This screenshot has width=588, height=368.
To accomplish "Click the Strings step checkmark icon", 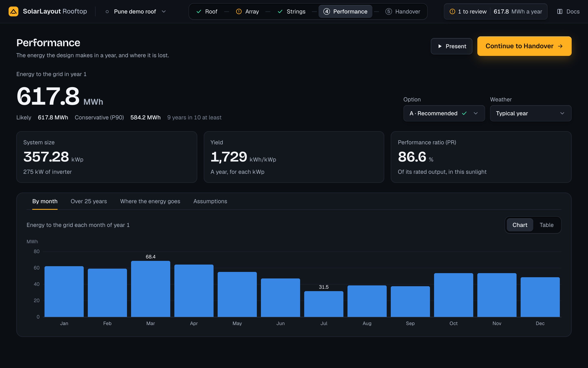I will coord(280,11).
